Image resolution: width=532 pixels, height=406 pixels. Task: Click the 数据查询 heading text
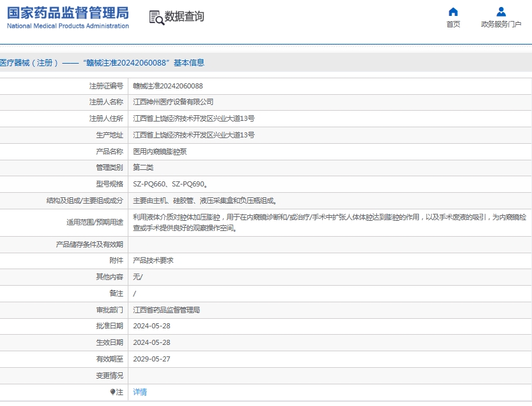click(184, 17)
